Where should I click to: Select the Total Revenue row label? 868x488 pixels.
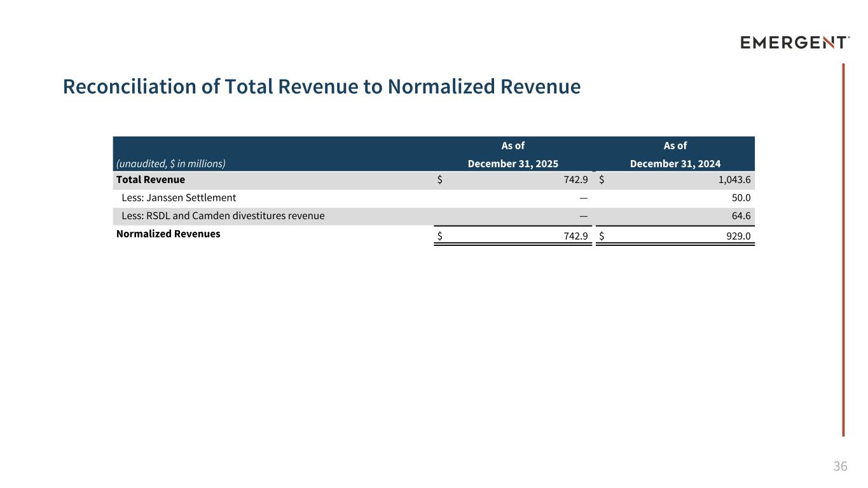coord(151,180)
